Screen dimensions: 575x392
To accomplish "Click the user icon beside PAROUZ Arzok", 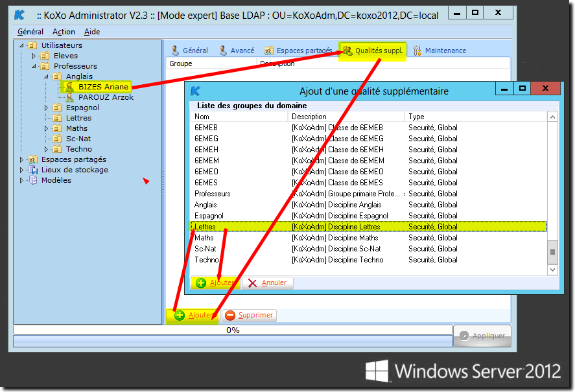I will tap(69, 97).
